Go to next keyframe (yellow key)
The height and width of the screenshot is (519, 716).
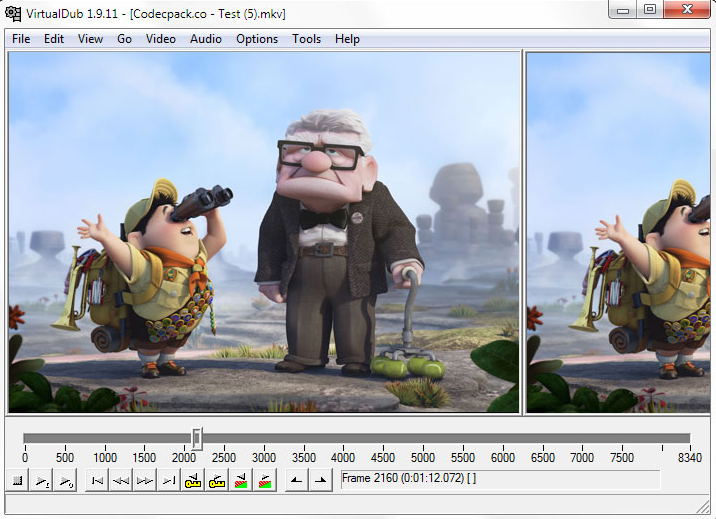tap(216, 480)
